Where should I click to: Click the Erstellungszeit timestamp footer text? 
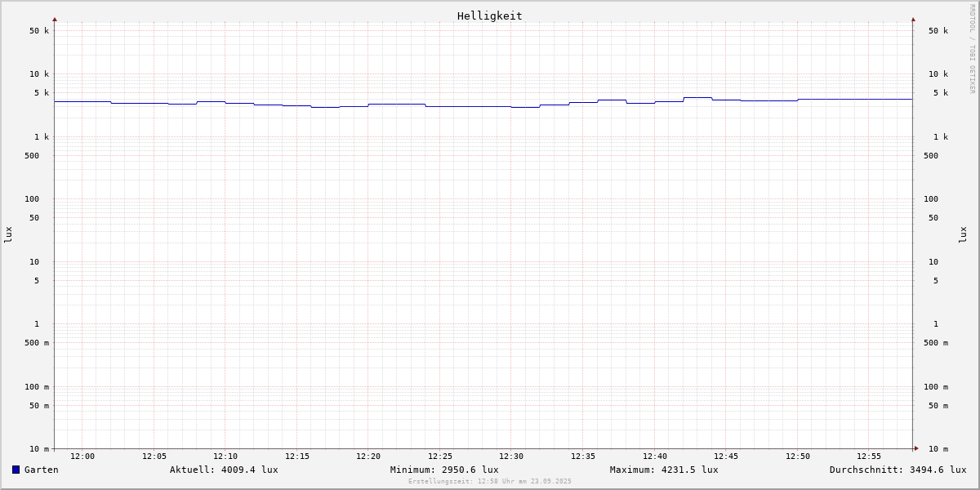pyautogui.click(x=490, y=482)
